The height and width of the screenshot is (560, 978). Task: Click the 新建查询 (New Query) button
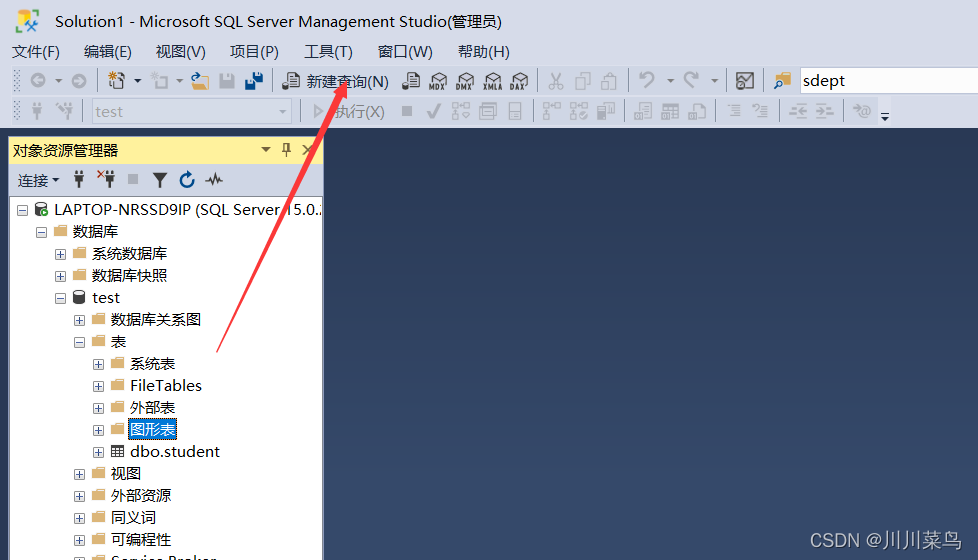[x=335, y=81]
